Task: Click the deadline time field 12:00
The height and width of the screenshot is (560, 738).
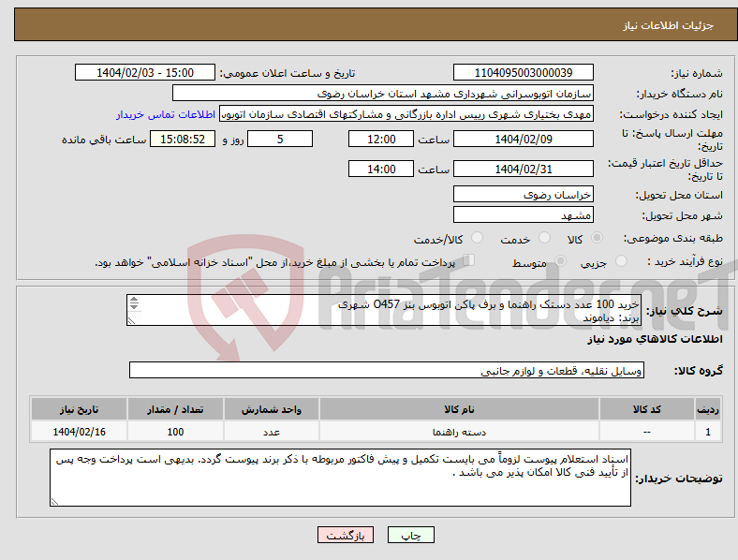Action: (381, 140)
